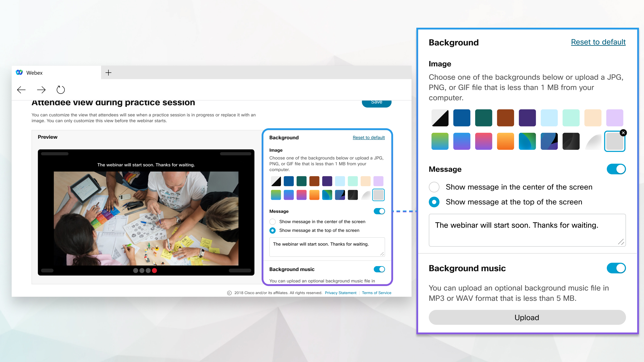Click the Upload button for background music

tap(527, 317)
